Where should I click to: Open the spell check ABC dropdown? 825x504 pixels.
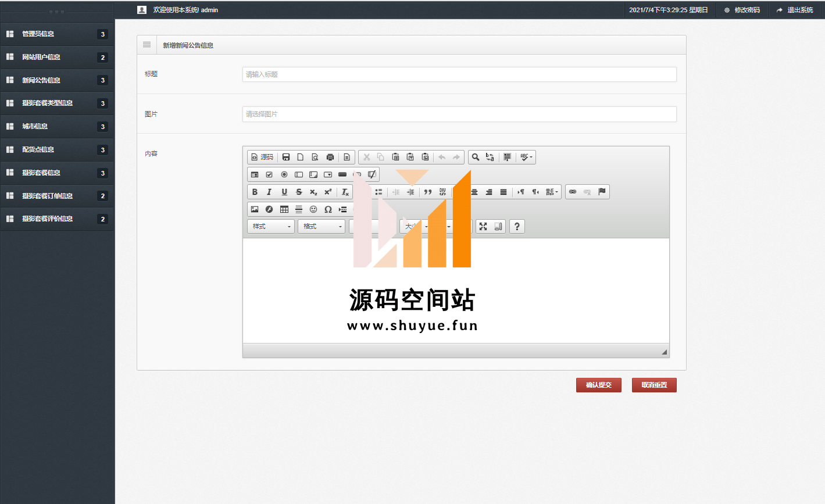click(x=526, y=157)
